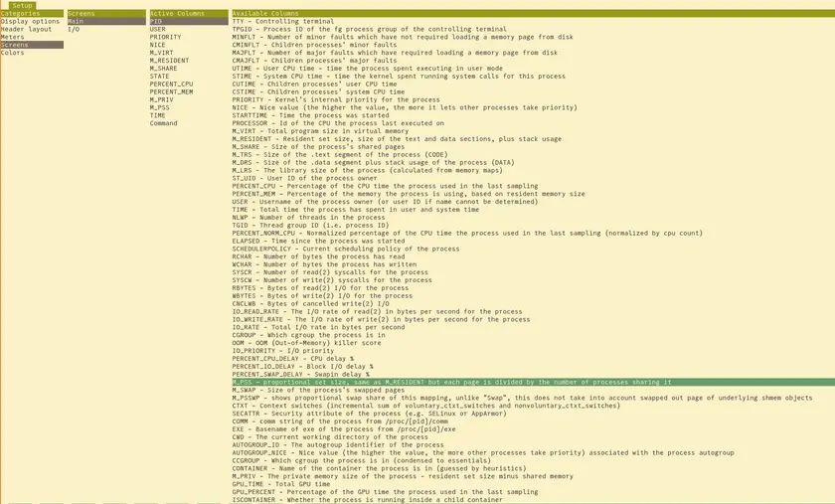This screenshot has width=835, height=504.
Task: Select IO_RATE – Total I/O rate column
Action: pyautogui.click(x=318, y=327)
